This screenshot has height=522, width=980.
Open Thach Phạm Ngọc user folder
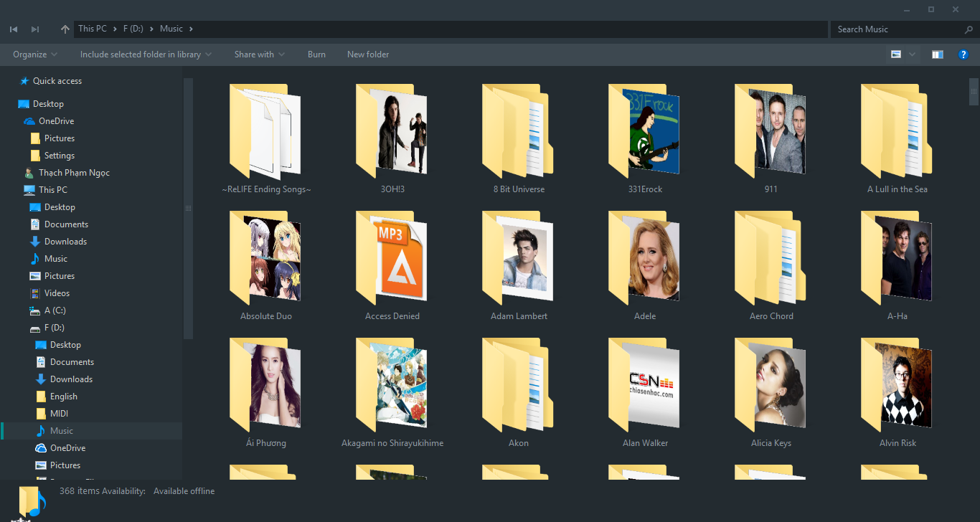click(x=74, y=173)
